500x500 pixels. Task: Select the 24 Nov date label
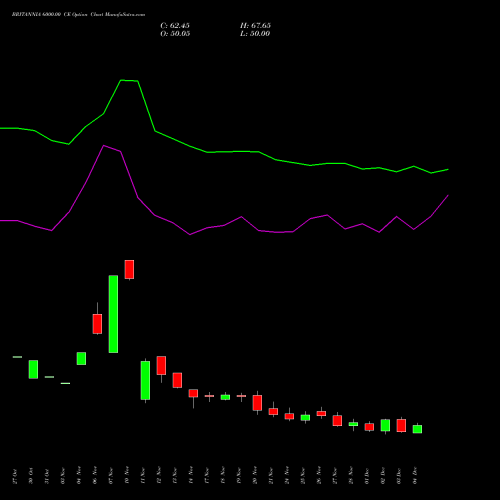click(x=287, y=476)
